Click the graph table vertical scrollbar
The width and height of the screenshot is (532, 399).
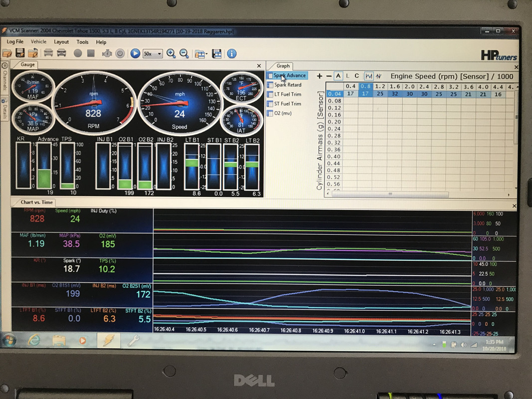tap(516, 117)
